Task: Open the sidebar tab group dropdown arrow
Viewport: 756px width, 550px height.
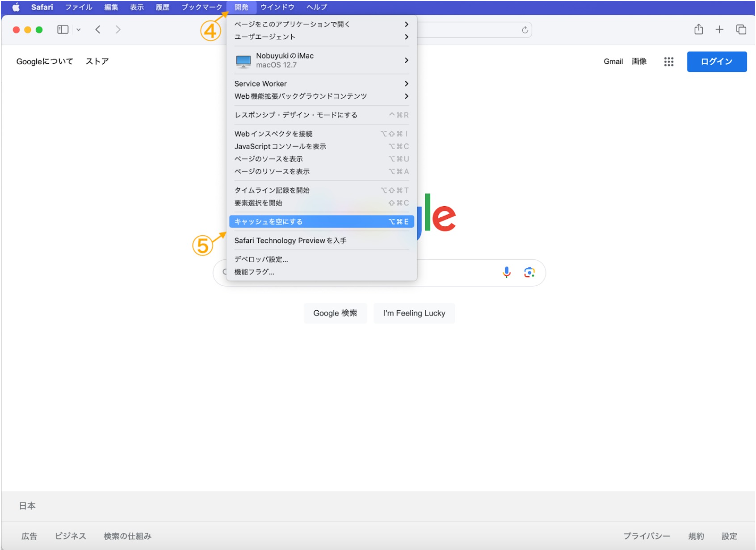Action: coord(78,29)
